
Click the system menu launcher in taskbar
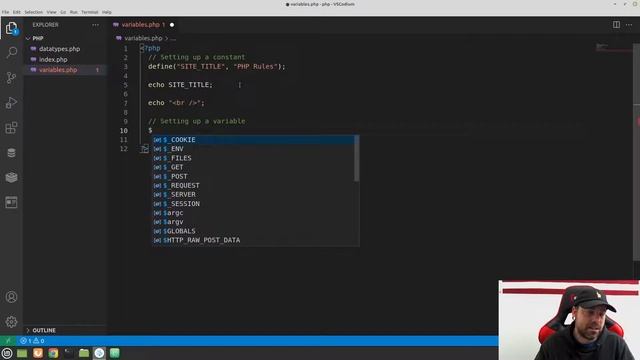coord(7,353)
